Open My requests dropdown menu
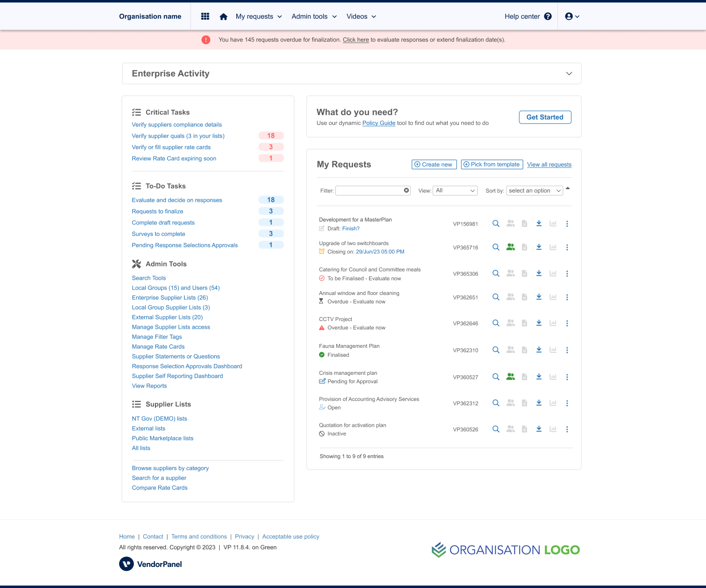Image resolution: width=706 pixels, height=588 pixels. coord(259,16)
